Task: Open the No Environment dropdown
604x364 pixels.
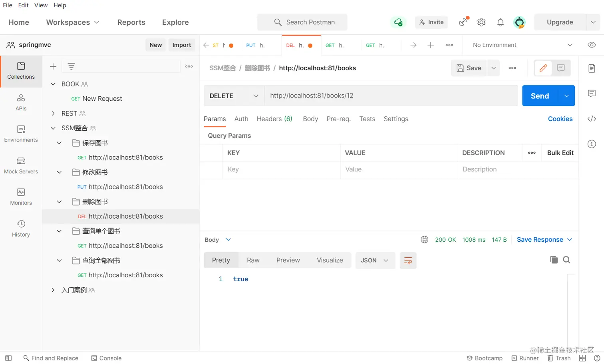Action: [x=522, y=45]
